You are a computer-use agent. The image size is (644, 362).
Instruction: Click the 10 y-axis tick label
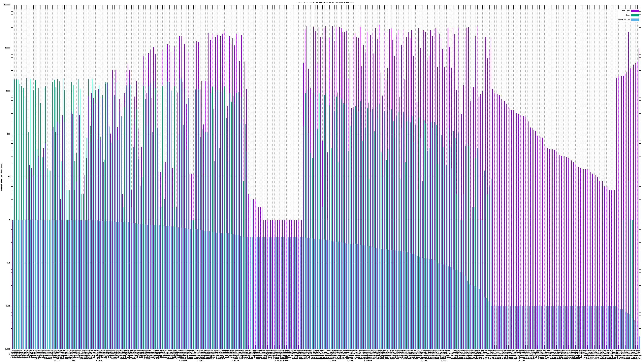pos(9,177)
